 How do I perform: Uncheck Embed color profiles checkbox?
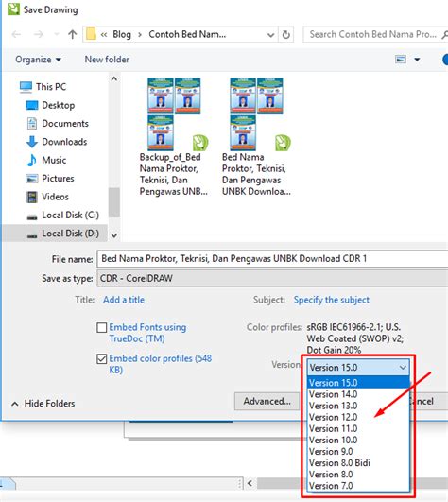point(102,358)
